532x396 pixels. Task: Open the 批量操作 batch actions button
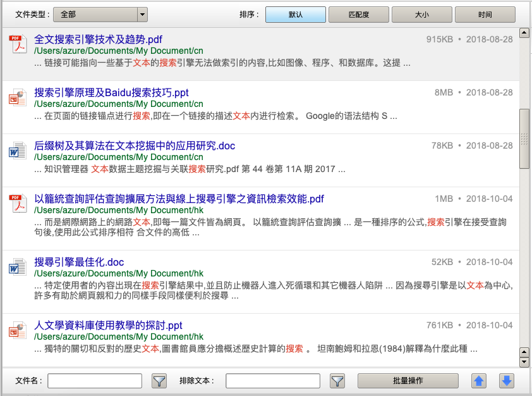(408, 381)
